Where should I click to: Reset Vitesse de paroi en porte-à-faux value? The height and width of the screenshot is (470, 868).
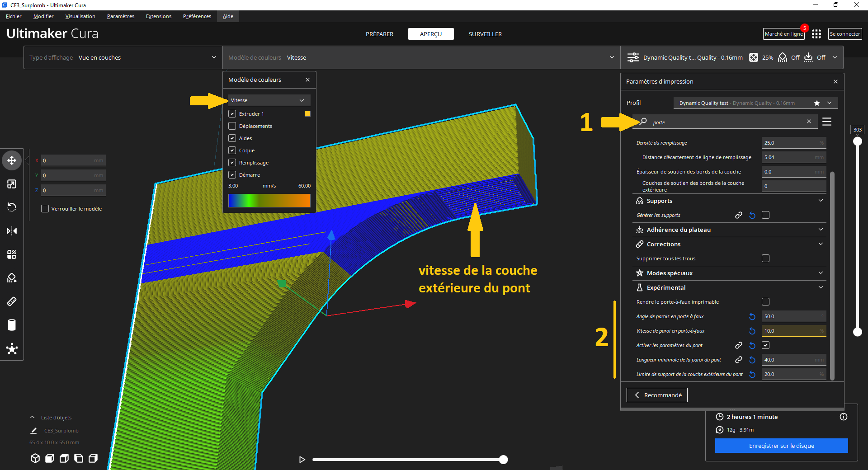pyautogui.click(x=752, y=331)
